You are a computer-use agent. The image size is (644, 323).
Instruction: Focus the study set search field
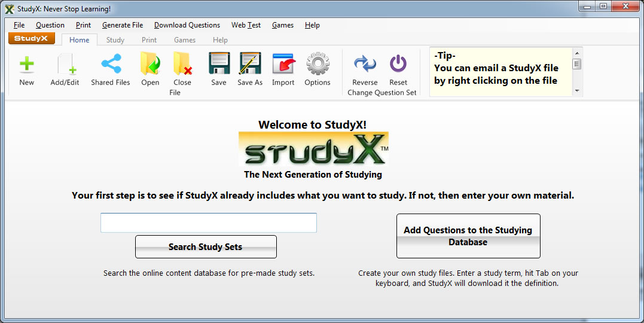pos(209,223)
